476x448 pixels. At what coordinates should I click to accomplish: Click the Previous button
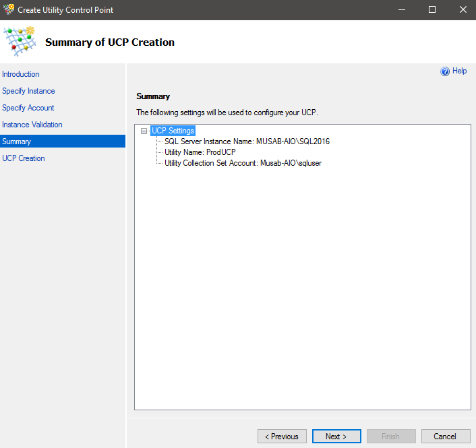tap(282, 436)
